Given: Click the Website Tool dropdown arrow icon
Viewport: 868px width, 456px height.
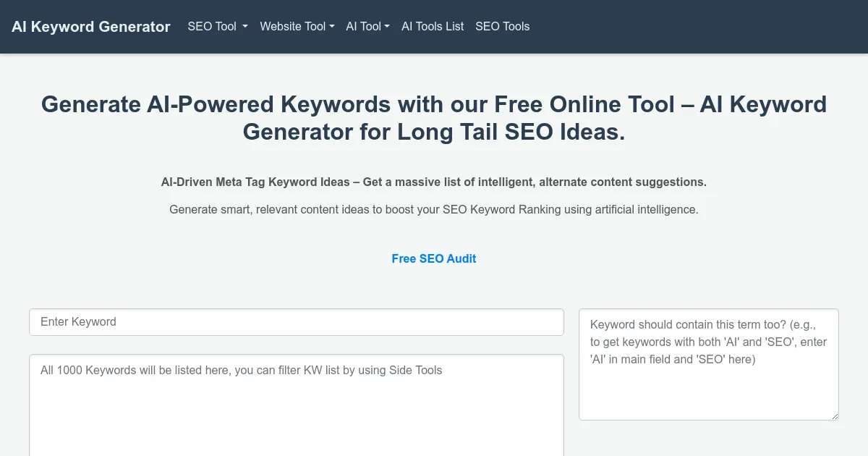Looking at the screenshot, I should click(332, 27).
